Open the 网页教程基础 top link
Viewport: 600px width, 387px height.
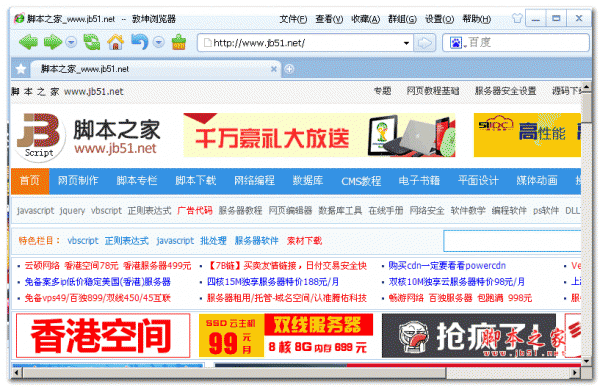(432, 91)
